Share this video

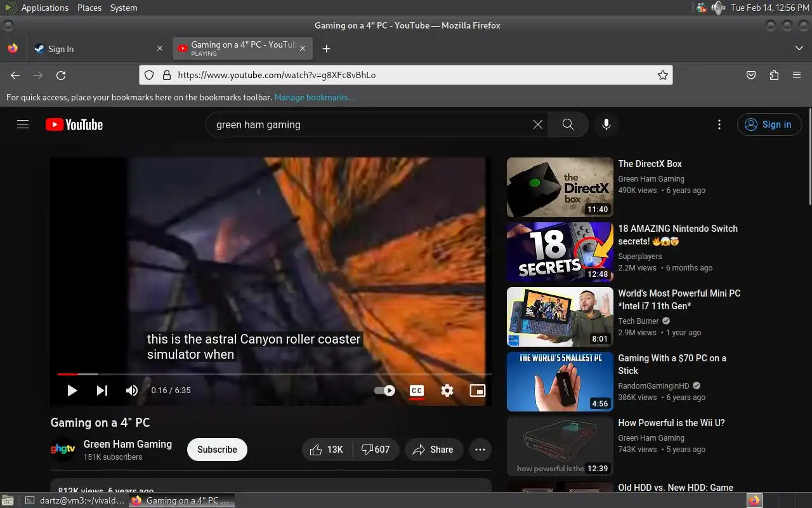click(433, 450)
